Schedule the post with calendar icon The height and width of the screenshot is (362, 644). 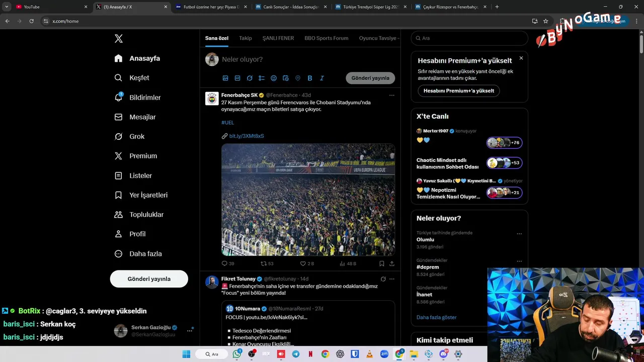pos(286,78)
